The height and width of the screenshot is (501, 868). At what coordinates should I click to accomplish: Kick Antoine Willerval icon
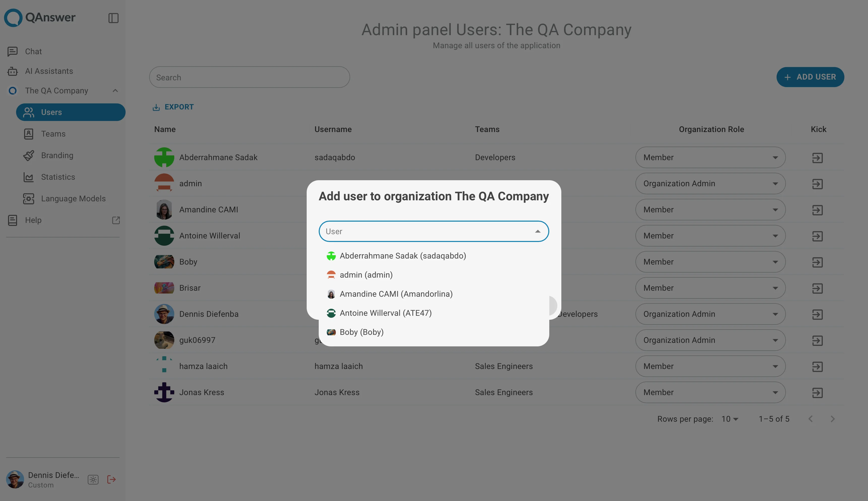(817, 236)
